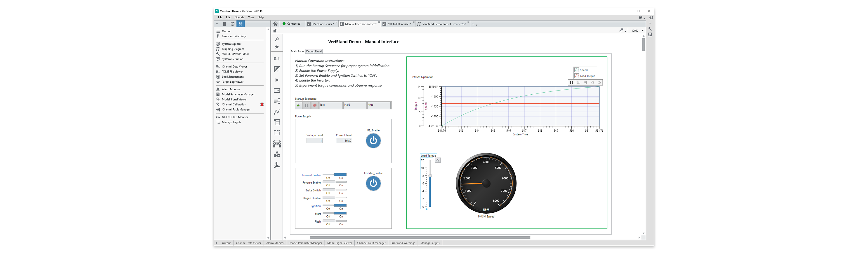Select the 0.1 numeric controls palette icon
868x254 pixels.
[x=277, y=59]
